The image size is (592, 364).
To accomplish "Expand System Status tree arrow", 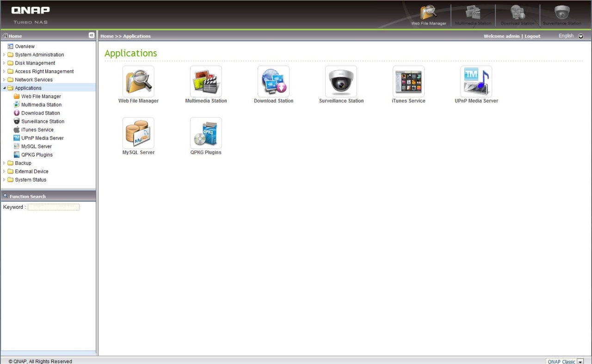I will click(x=4, y=180).
